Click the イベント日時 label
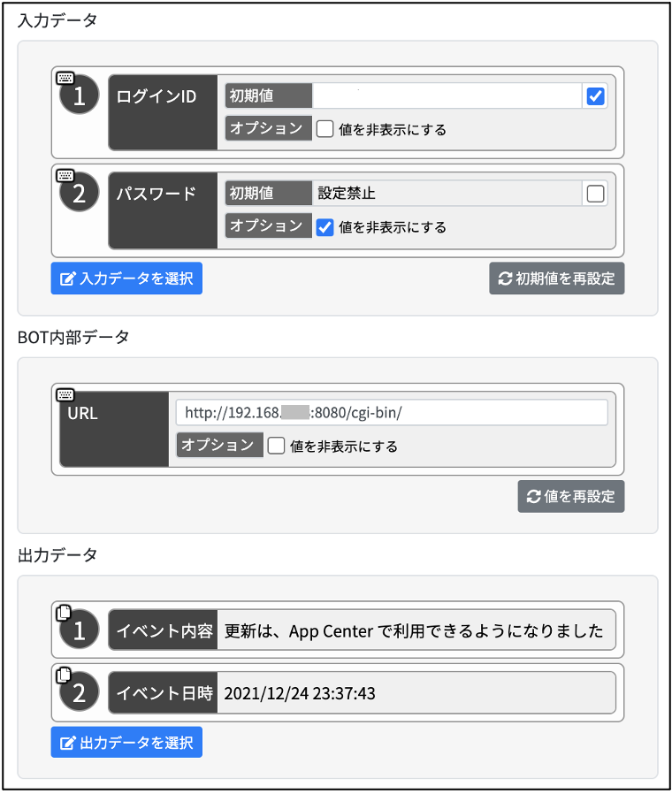Viewport: 672px width, 794px height. (x=164, y=693)
